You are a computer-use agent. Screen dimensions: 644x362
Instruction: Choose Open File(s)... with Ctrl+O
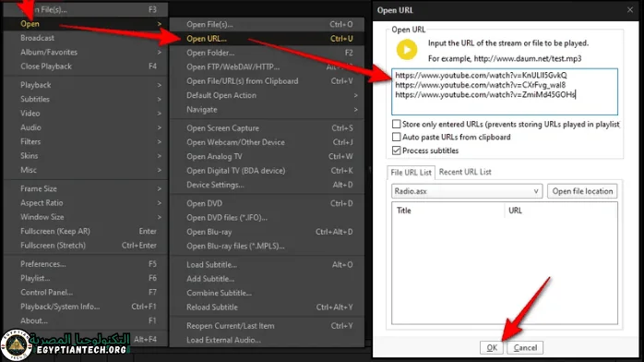[x=267, y=24]
